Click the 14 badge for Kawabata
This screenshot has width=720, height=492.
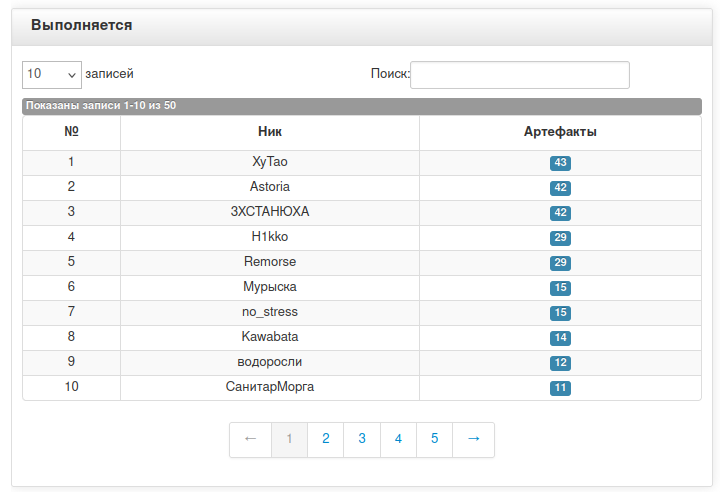560,338
